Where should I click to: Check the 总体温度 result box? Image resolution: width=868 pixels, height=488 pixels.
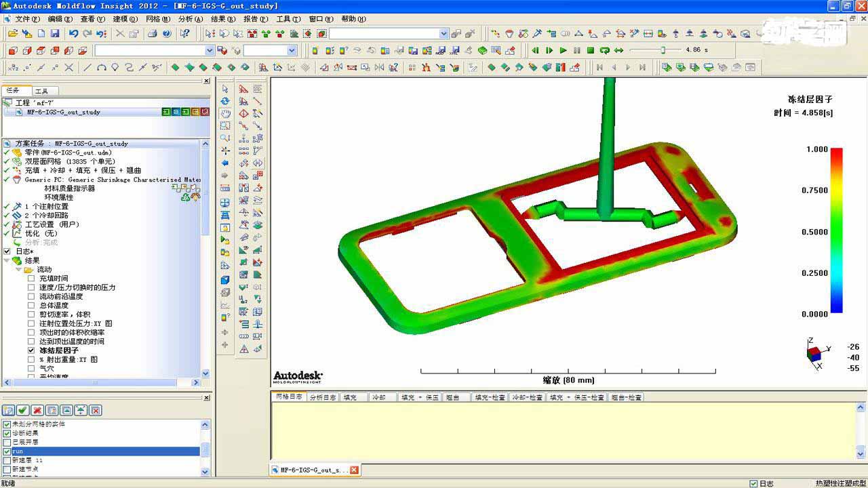[31, 306]
